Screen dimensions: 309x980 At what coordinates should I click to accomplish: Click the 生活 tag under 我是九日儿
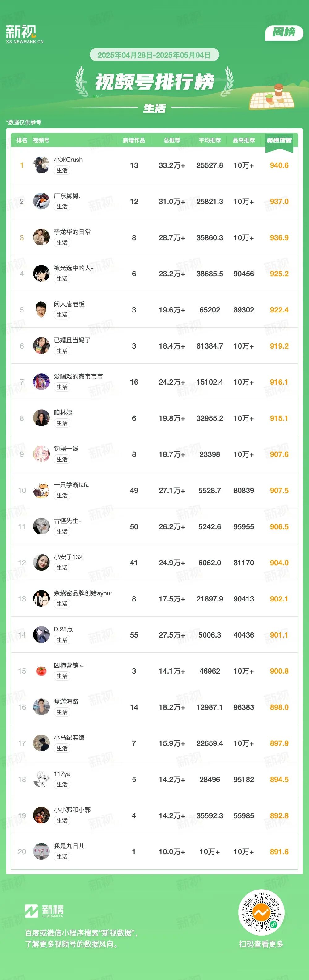(x=62, y=856)
